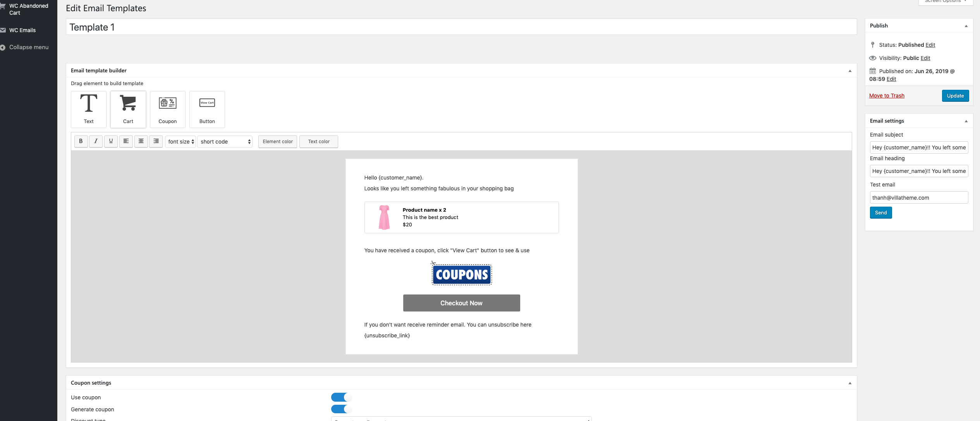This screenshot has width=980, height=421.
Task: Select the Coupon element in the template builder
Action: pos(167,109)
